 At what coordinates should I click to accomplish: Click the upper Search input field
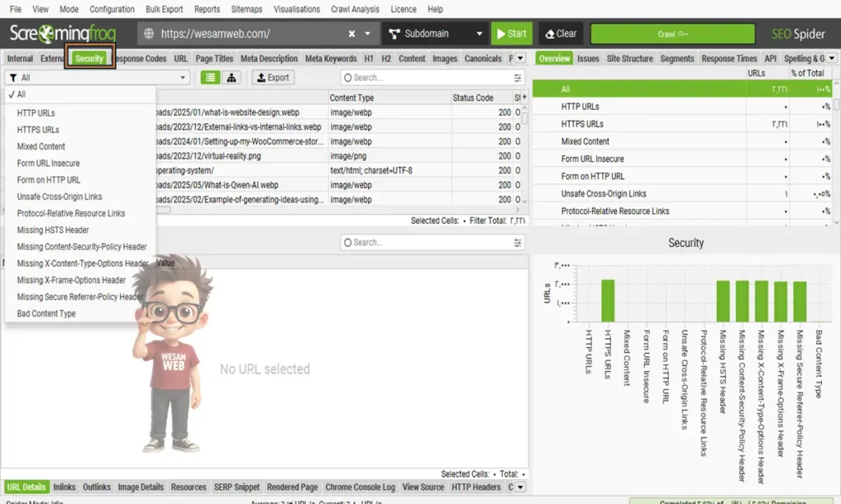(427, 77)
